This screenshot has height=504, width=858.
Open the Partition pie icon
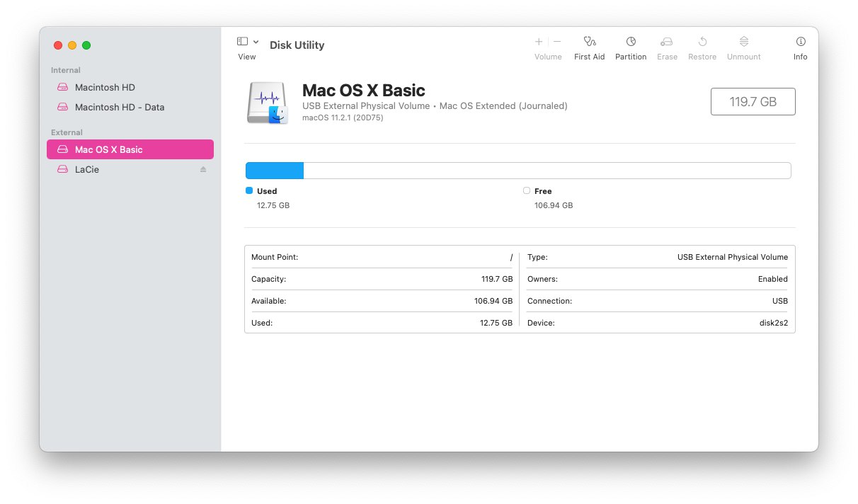click(631, 42)
